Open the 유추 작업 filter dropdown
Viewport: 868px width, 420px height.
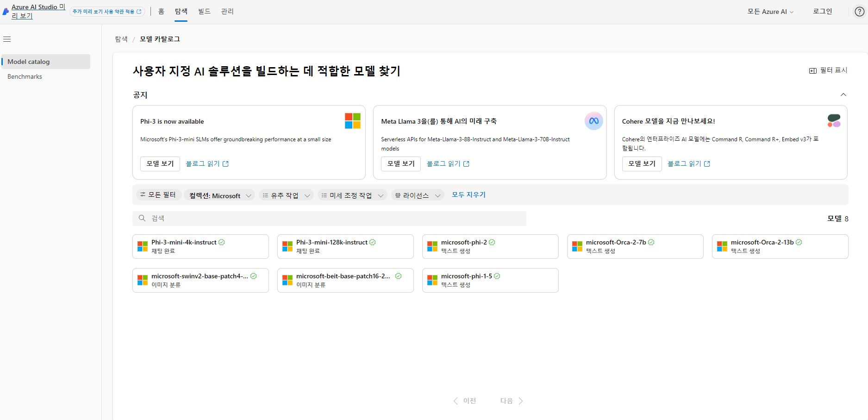pyautogui.click(x=286, y=195)
